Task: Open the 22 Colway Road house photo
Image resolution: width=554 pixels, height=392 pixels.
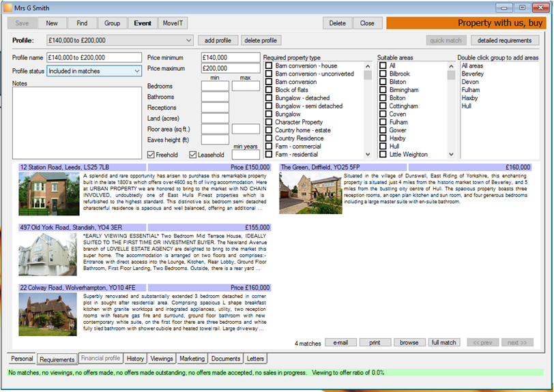Action: pyautogui.click(x=48, y=314)
